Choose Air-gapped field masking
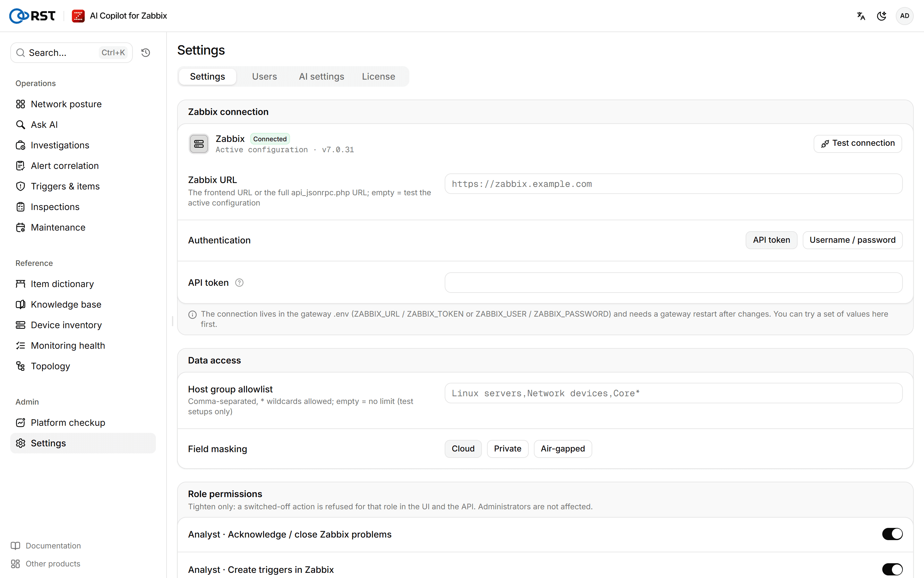 click(562, 449)
